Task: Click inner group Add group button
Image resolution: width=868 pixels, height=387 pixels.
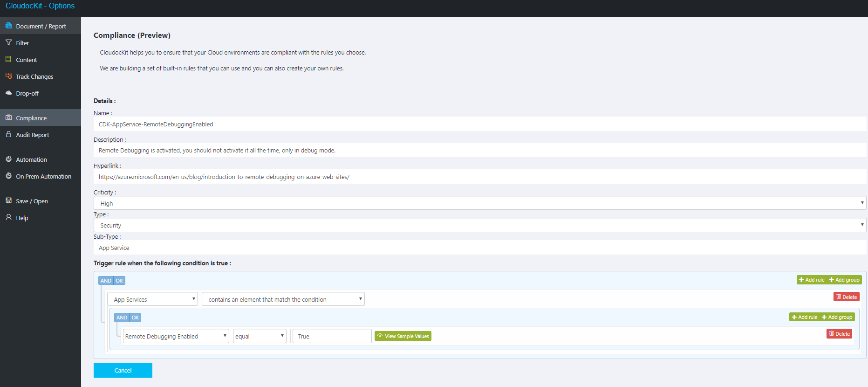Action: [837, 317]
